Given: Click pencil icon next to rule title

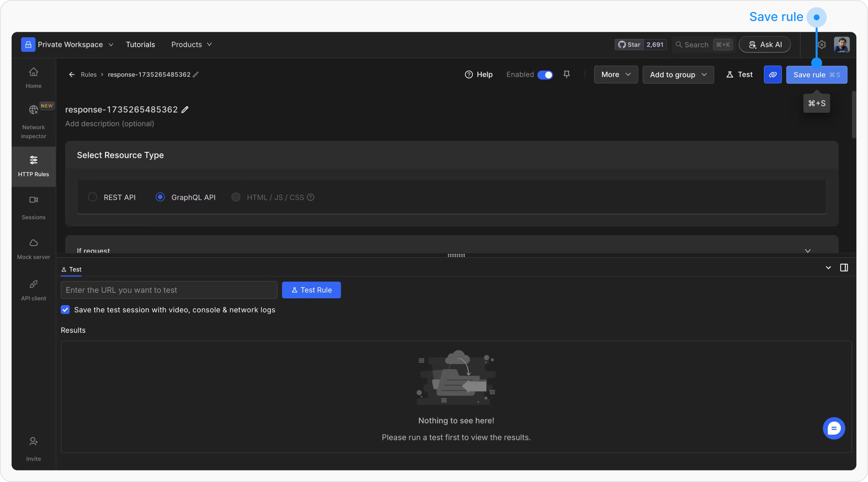Looking at the screenshot, I should pos(185,110).
